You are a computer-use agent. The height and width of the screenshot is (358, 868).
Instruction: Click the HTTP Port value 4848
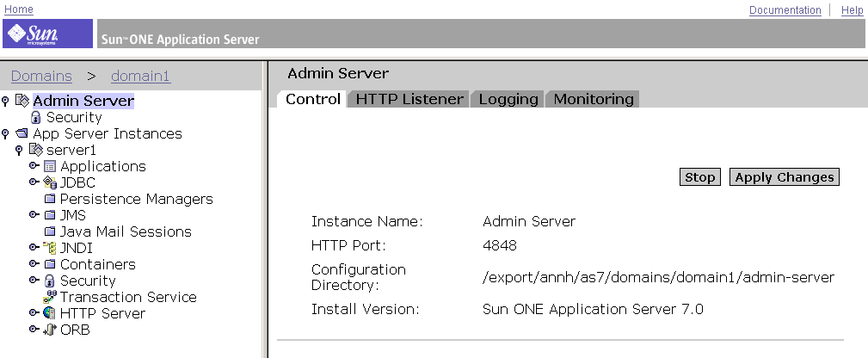499,245
